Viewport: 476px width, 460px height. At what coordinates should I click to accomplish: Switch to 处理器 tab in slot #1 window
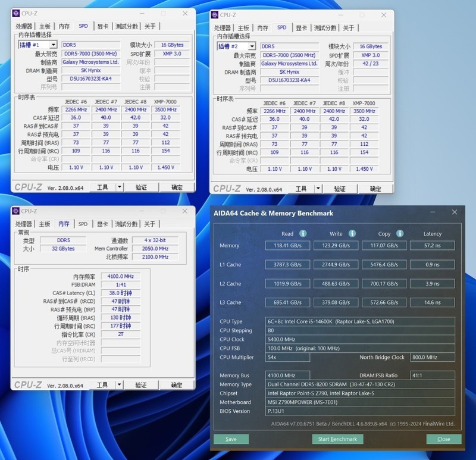25,26
